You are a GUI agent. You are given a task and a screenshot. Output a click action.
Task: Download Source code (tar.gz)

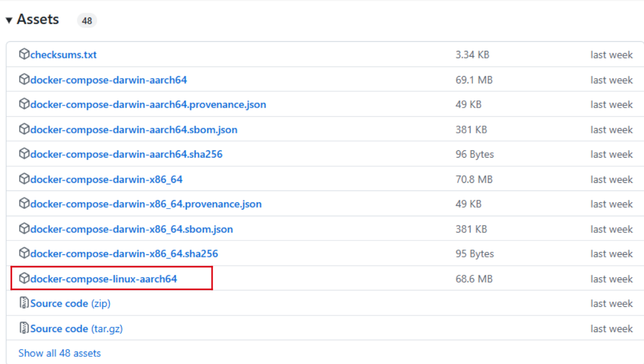coord(77,328)
